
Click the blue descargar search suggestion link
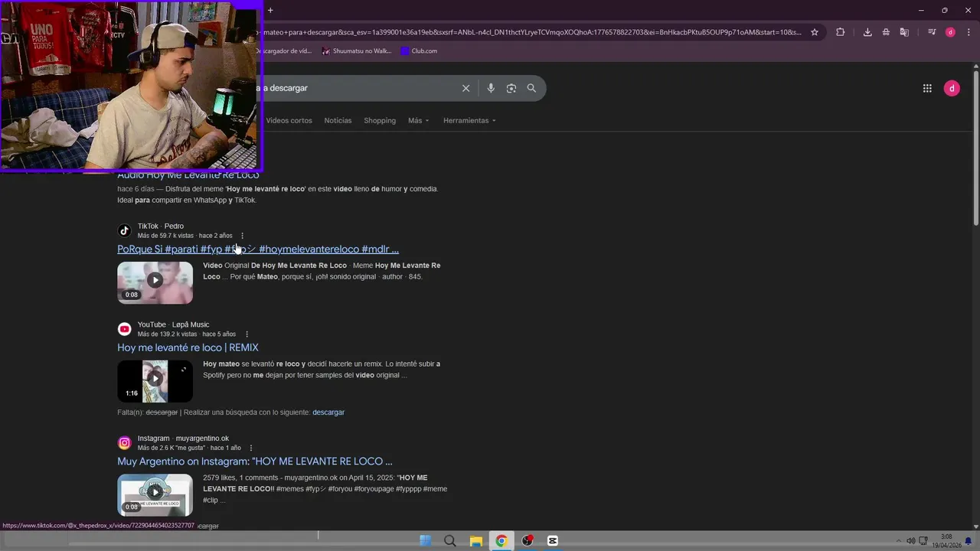click(328, 412)
